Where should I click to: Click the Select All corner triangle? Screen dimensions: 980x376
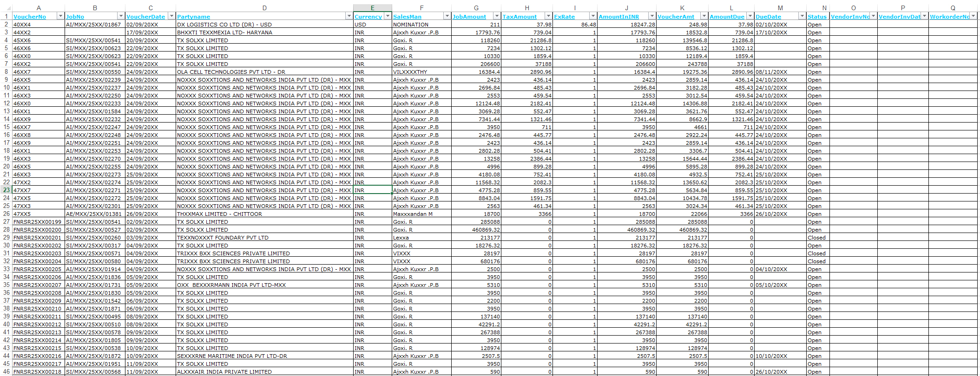tap(6, 7)
